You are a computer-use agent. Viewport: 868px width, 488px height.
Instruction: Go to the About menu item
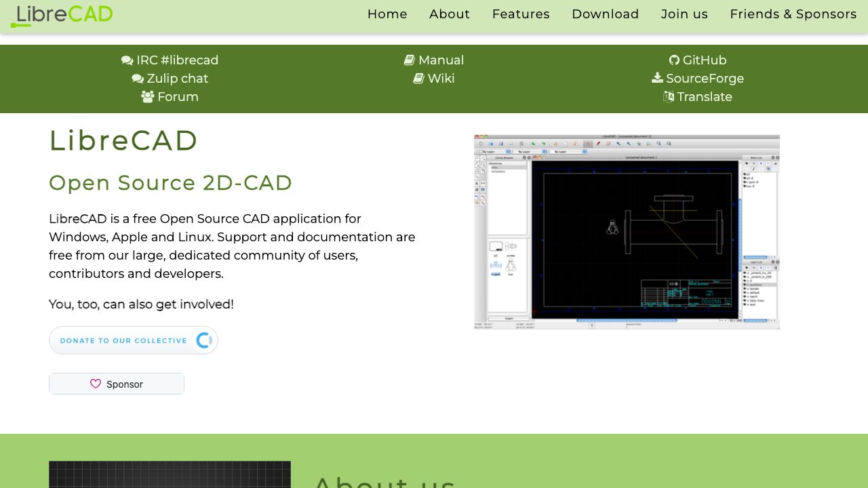[450, 14]
